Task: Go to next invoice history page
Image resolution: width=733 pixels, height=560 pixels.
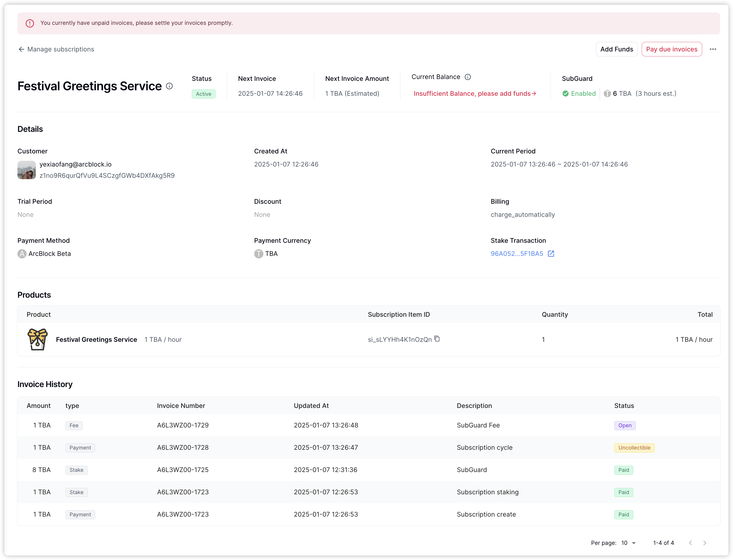Action: pos(705,543)
